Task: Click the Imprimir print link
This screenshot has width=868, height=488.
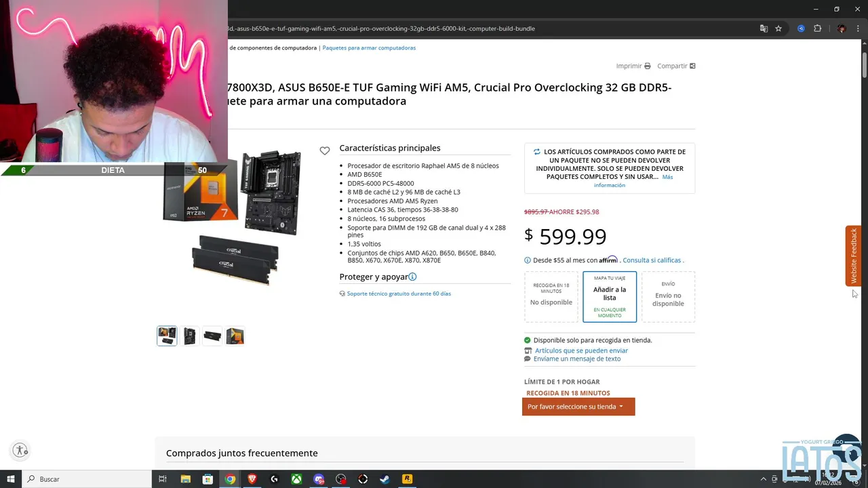Action: point(633,66)
